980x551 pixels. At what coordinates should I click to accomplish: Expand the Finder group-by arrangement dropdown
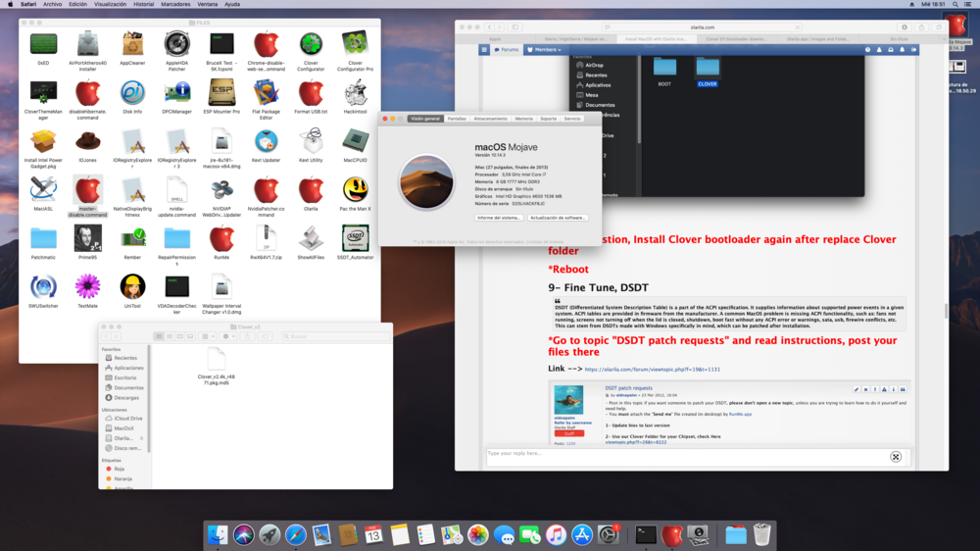(206, 336)
